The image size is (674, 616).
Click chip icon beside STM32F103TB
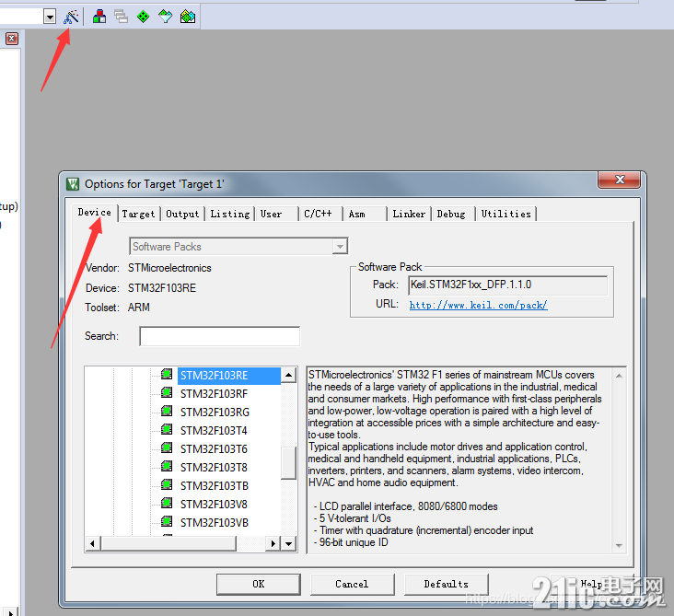(167, 484)
